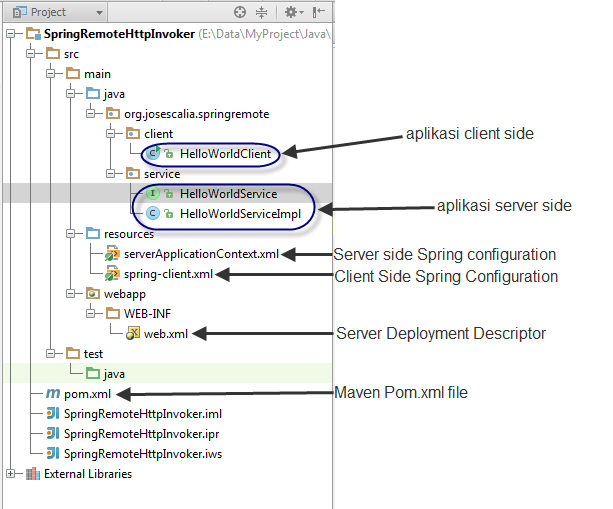Open SpringRemoteHttpInvoker.iws file

click(x=143, y=454)
